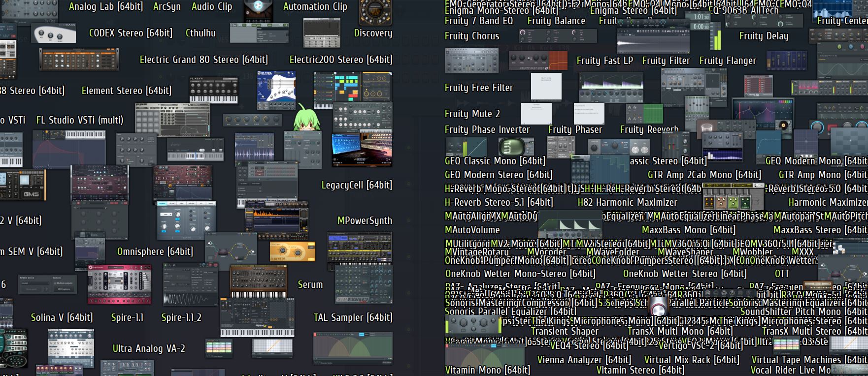Open the round dial Discovery thumbnail
This screenshot has width=868, height=376.
pyautogui.click(x=375, y=13)
